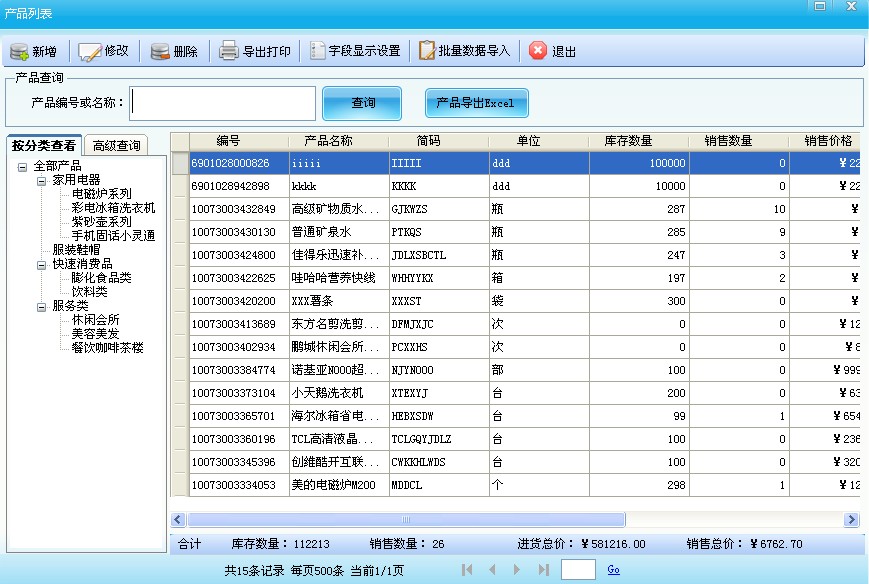Click horizontal scrollbar left arrow

[x=178, y=520]
